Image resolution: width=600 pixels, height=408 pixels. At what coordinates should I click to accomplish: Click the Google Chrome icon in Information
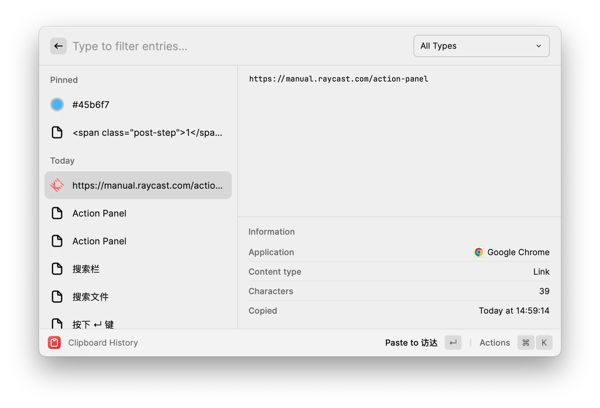point(478,252)
